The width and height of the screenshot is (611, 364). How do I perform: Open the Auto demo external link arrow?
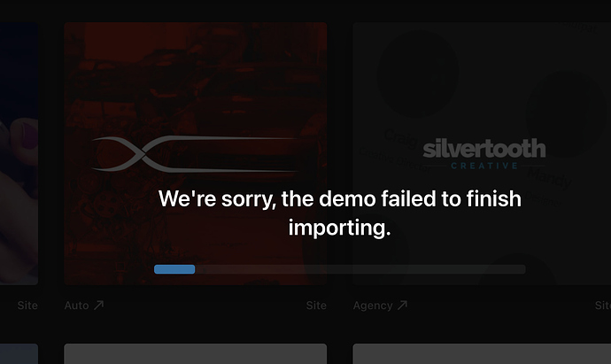99,306
